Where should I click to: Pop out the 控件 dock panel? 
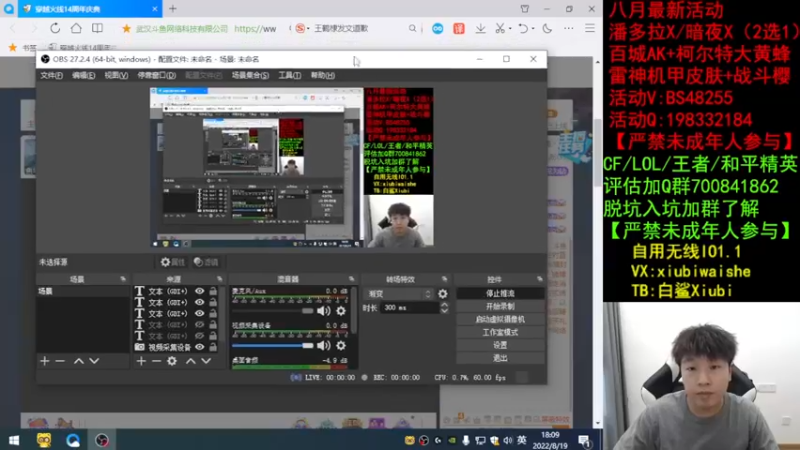(540, 279)
